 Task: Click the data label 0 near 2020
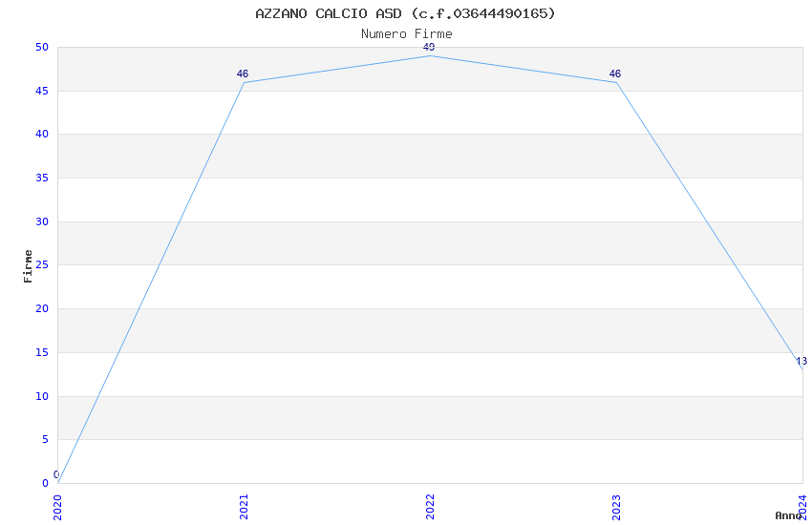coord(56,474)
